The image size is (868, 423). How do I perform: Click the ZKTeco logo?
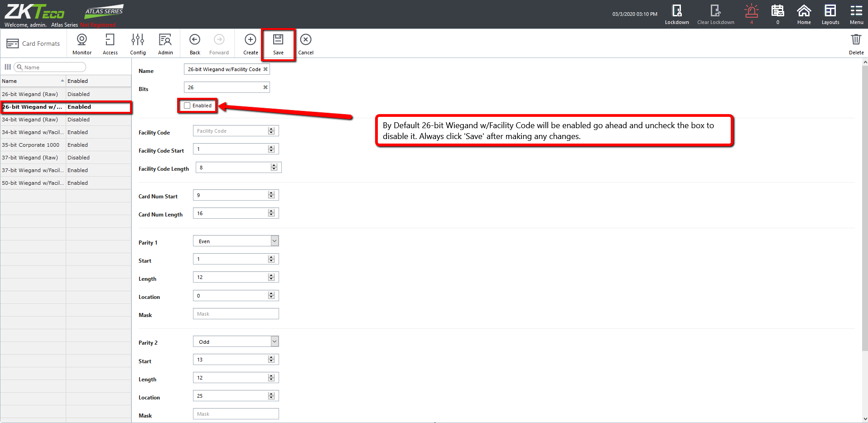pos(34,11)
